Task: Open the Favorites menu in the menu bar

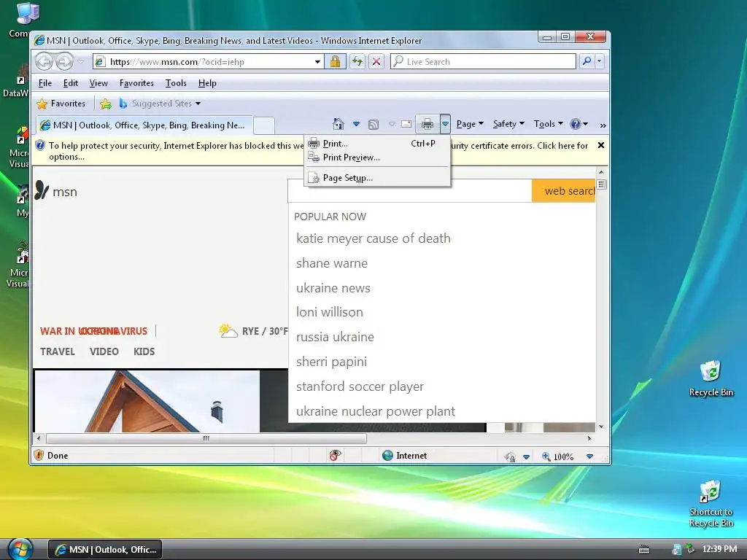Action: point(136,83)
